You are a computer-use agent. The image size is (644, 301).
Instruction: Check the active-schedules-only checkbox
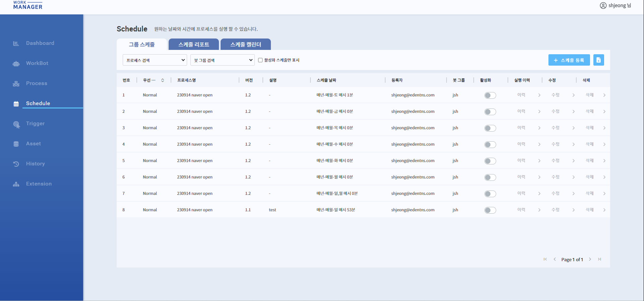point(260,60)
